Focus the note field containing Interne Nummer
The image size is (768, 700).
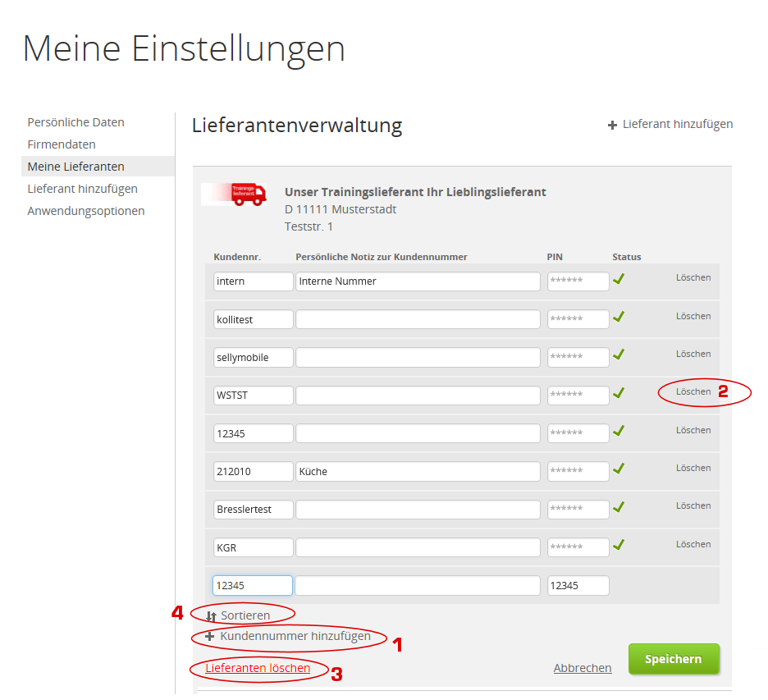pyautogui.click(x=418, y=281)
